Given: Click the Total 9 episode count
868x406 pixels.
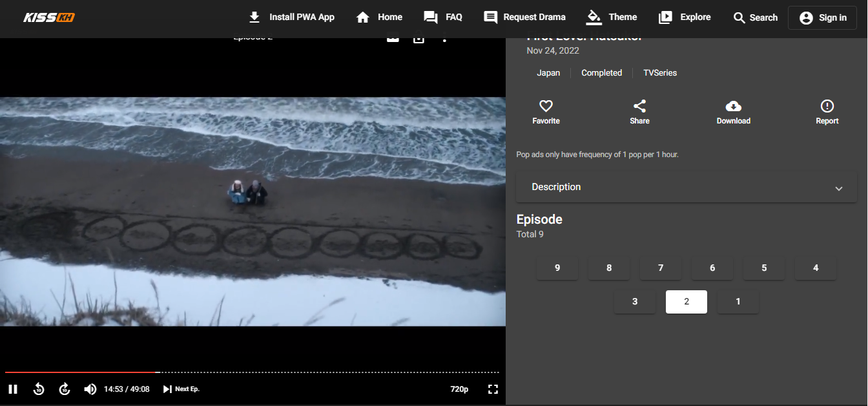Looking at the screenshot, I should (530, 234).
